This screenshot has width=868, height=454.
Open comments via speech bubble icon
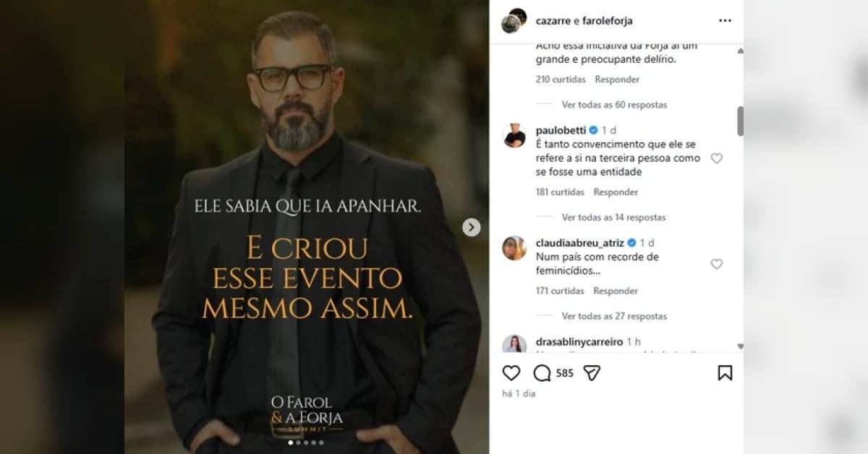pos(542,373)
